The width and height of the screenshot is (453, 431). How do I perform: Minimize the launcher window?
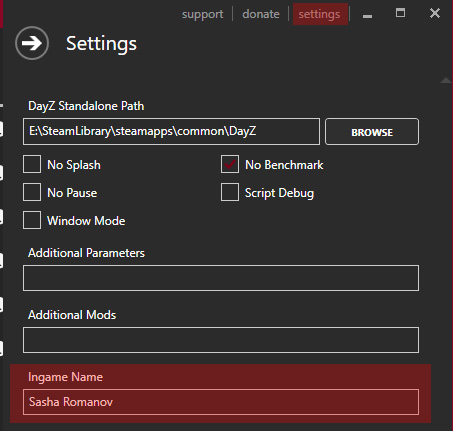[367, 16]
